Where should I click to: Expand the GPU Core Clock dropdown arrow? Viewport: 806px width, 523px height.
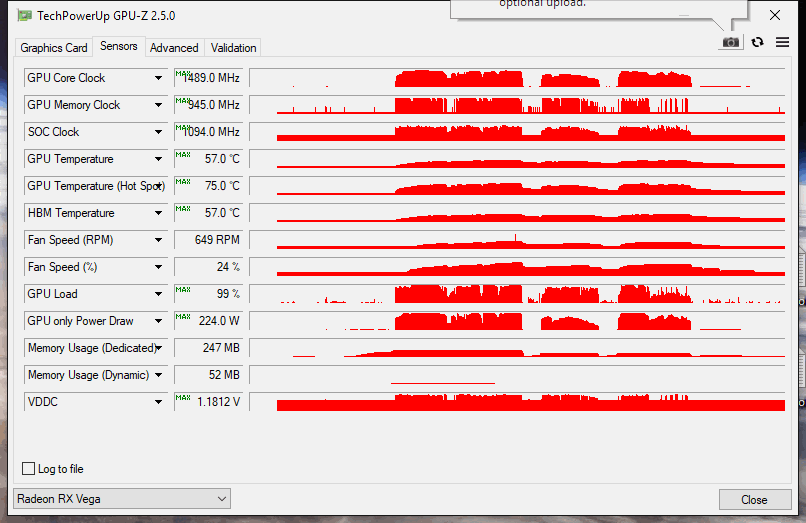pos(158,78)
